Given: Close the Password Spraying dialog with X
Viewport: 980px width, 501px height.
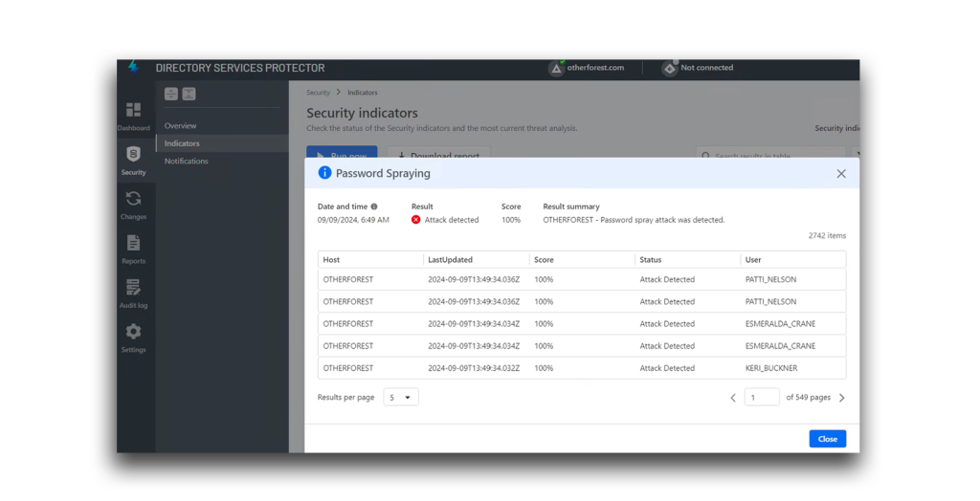Looking at the screenshot, I should point(841,174).
